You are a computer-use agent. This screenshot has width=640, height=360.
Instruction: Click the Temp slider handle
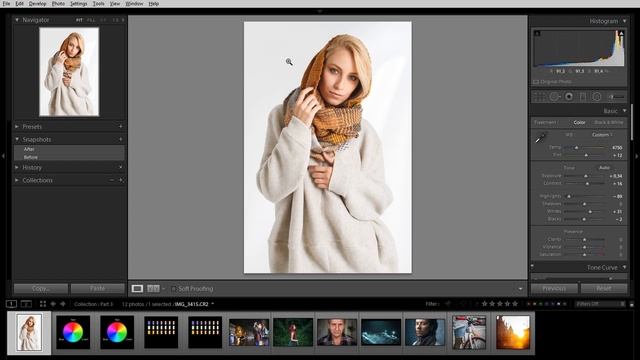(x=577, y=147)
